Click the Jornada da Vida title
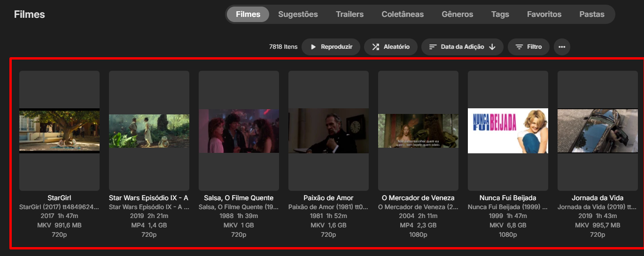 tap(597, 198)
